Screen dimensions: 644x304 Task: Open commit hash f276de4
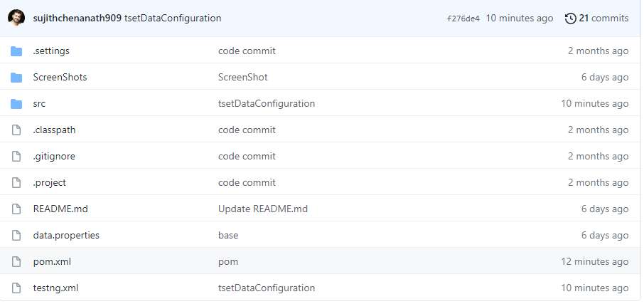click(463, 19)
